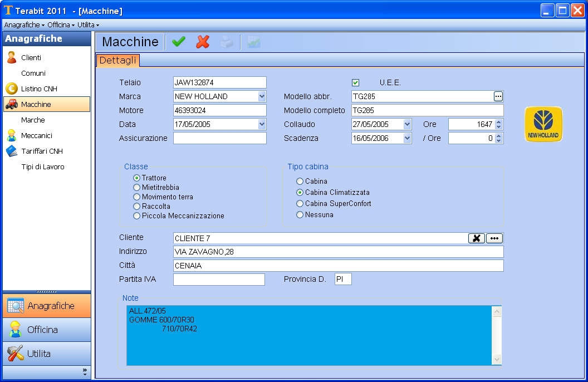Open the Scadenza date dropdown
The width and height of the screenshot is (588, 382).
(407, 138)
